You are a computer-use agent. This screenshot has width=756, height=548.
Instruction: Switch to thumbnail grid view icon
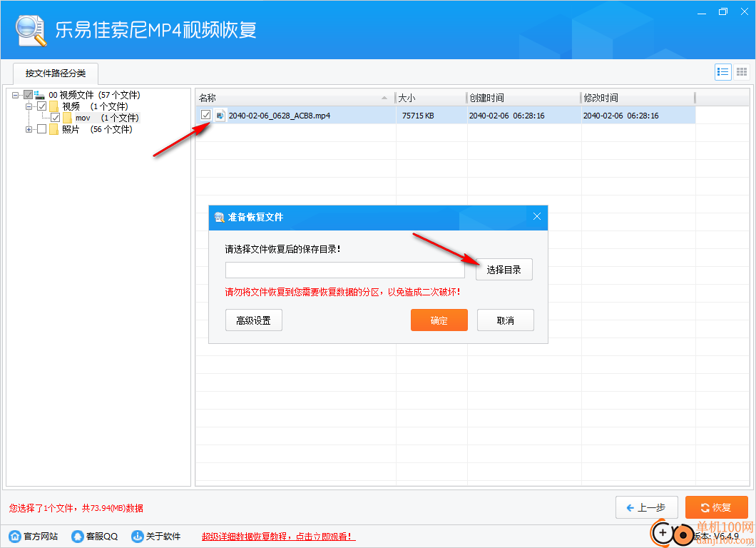coord(742,72)
